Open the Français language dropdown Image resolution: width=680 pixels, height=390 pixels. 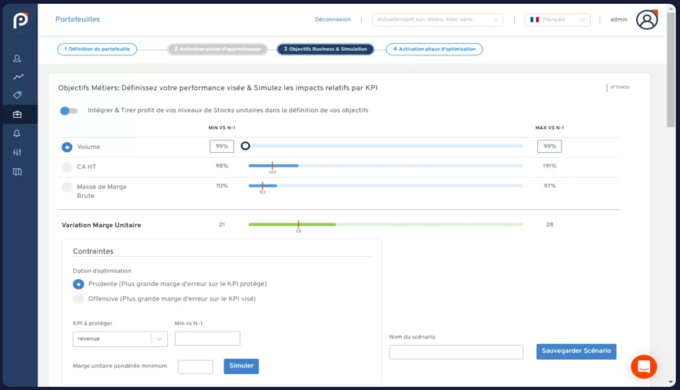[557, 20]
